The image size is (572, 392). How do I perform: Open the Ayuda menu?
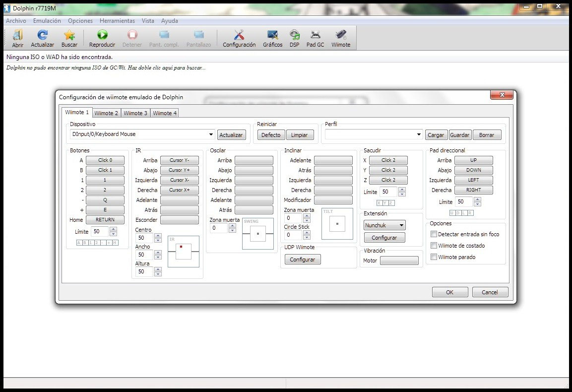pos(170,21)
